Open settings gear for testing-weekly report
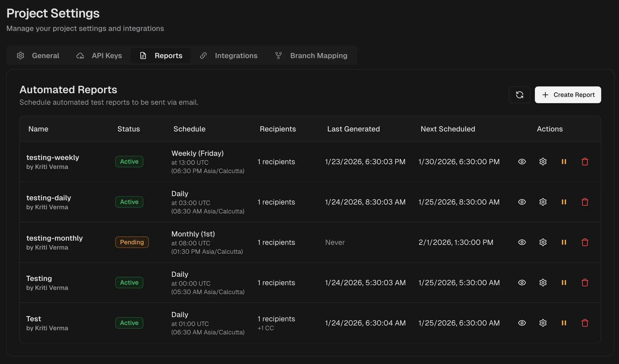619x364 pixels. coord(543,162)
